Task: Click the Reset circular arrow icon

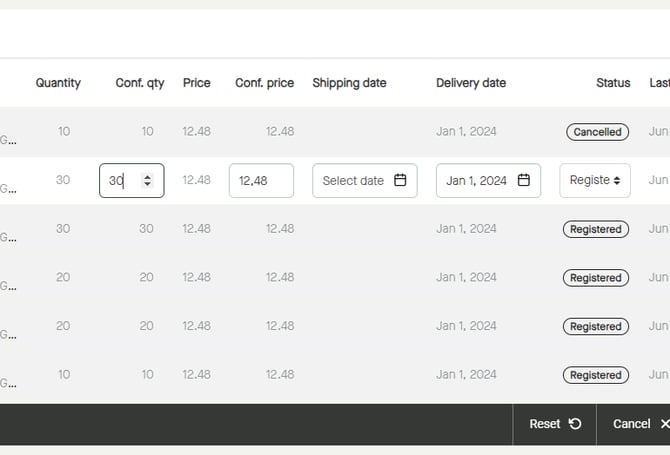Action: pos(575,424)
